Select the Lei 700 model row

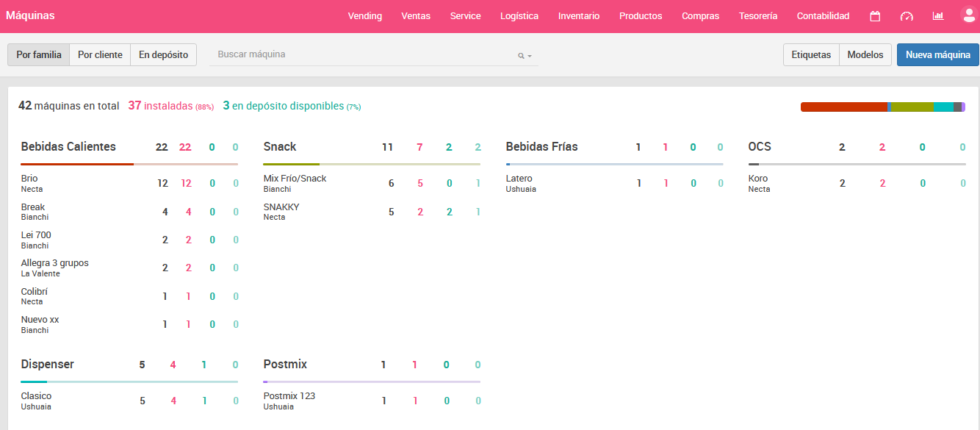[129, 240]
